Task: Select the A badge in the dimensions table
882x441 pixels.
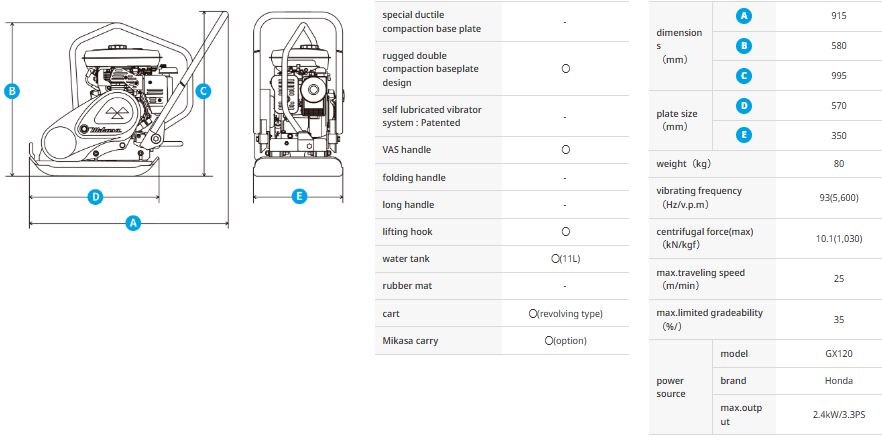Action: tap(744, 16)
